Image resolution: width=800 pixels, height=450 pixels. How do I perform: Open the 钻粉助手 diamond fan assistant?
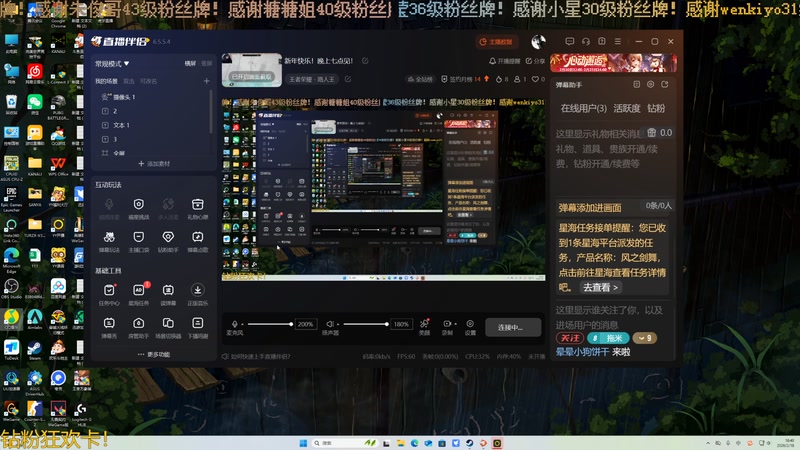pos(168,241)
